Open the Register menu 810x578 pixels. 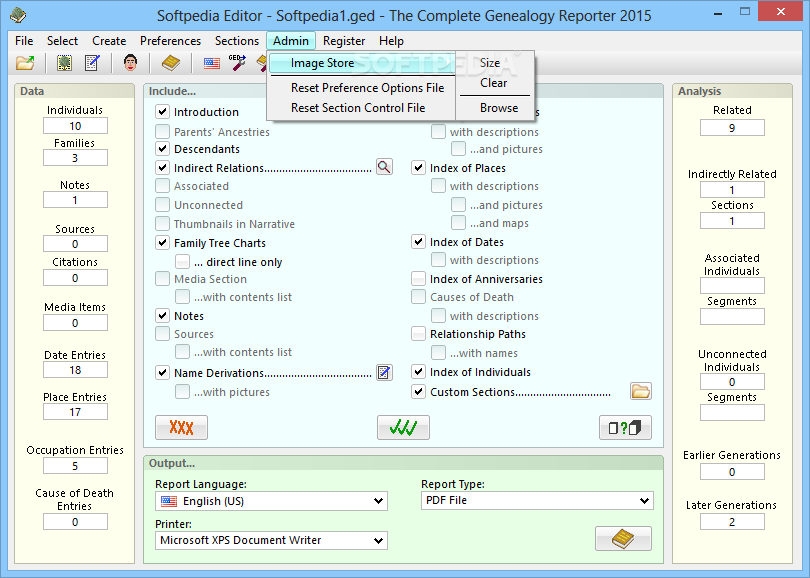[x=344, y=41]
